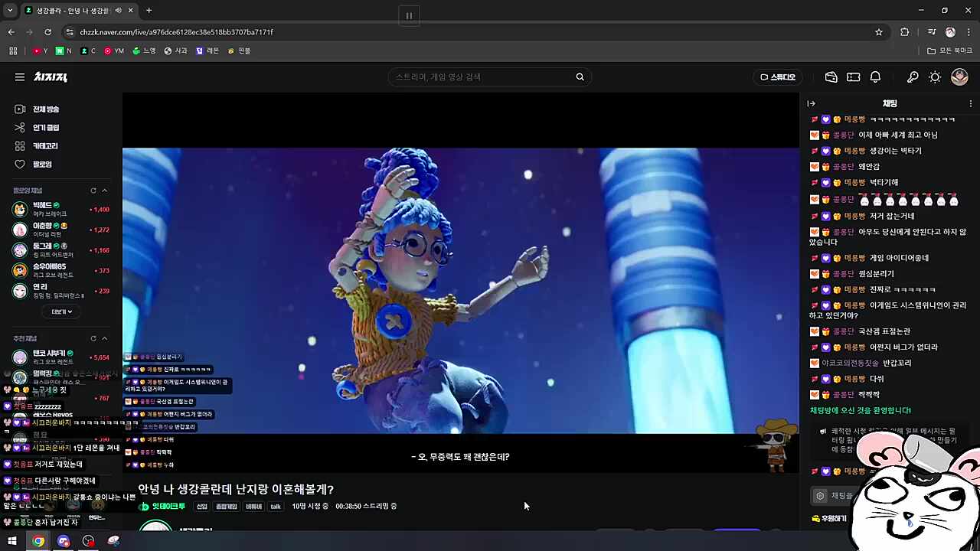Image resolution: width=980 pixels, height=551 pixels.
Task: Collapse the 추천 채널 section
Action: pos(105,338)
